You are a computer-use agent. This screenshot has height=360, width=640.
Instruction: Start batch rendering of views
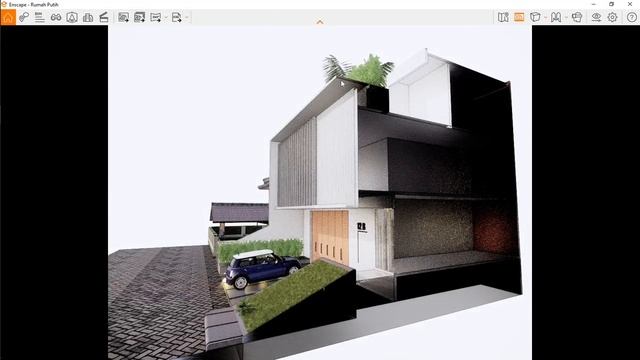[x=140, y=17]
